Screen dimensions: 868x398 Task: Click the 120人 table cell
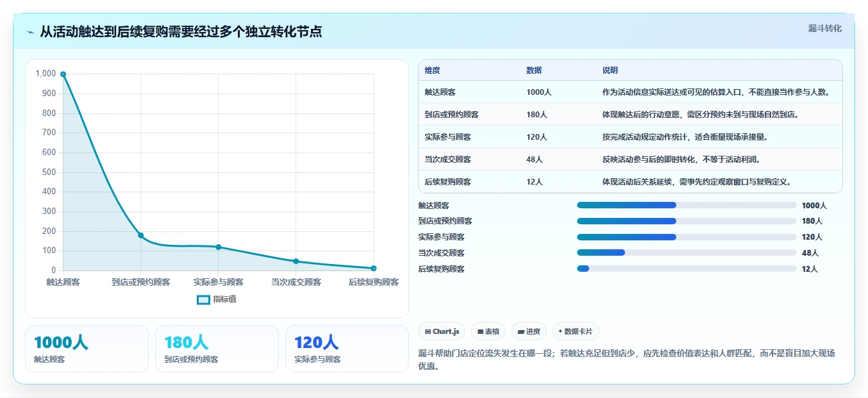[x=537, y=137]
